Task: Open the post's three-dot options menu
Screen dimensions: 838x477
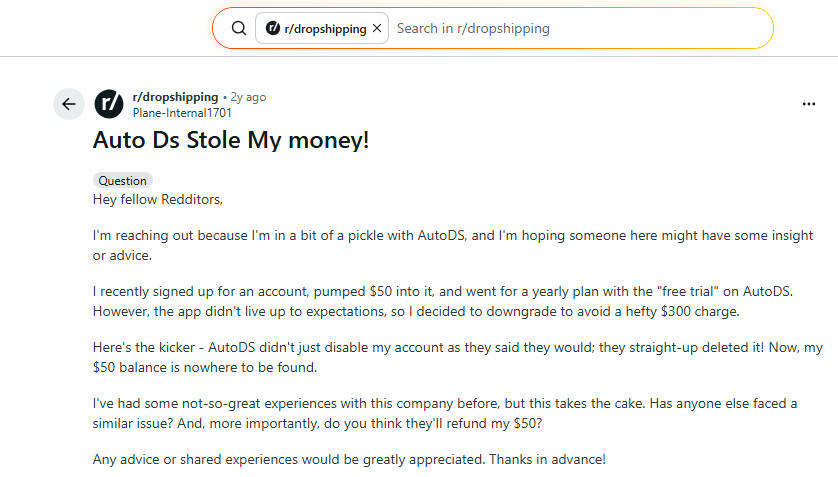Action: [809, 104]
